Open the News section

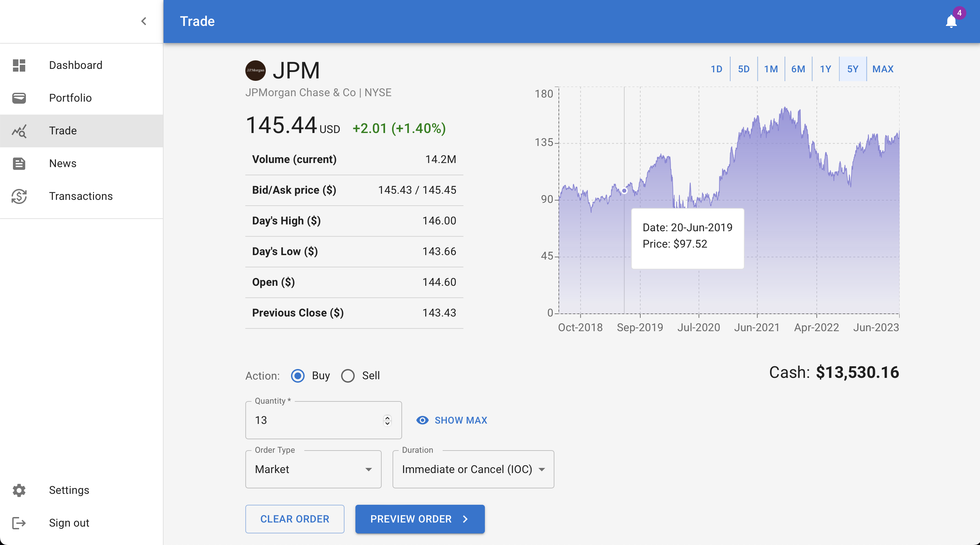coord(81,163)
